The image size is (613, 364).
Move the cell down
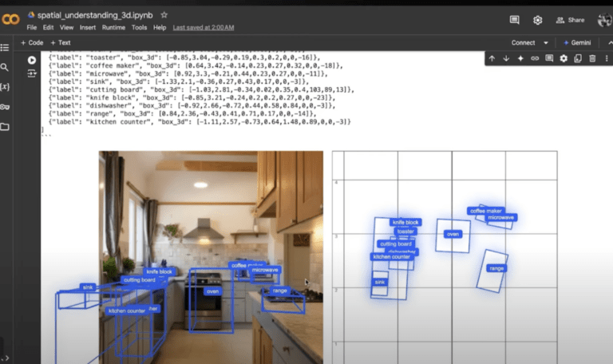pyautogui.click(x=506, y=58)
